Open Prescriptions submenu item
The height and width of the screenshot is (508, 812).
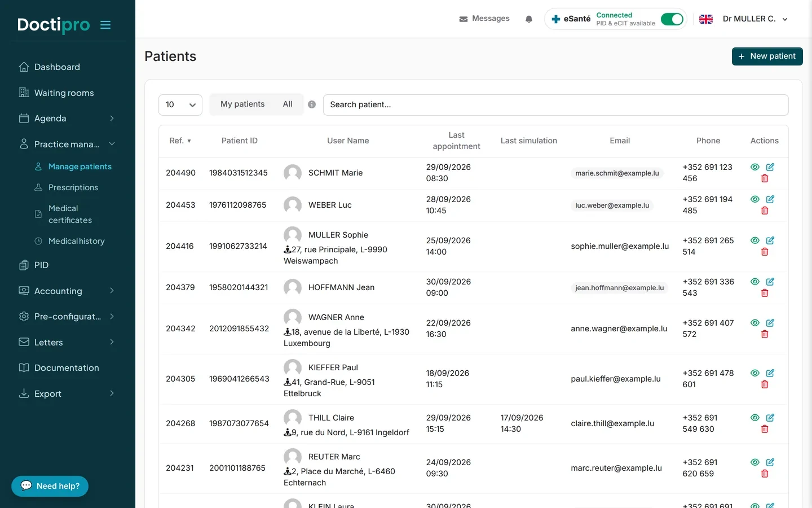tap(73, 187)
